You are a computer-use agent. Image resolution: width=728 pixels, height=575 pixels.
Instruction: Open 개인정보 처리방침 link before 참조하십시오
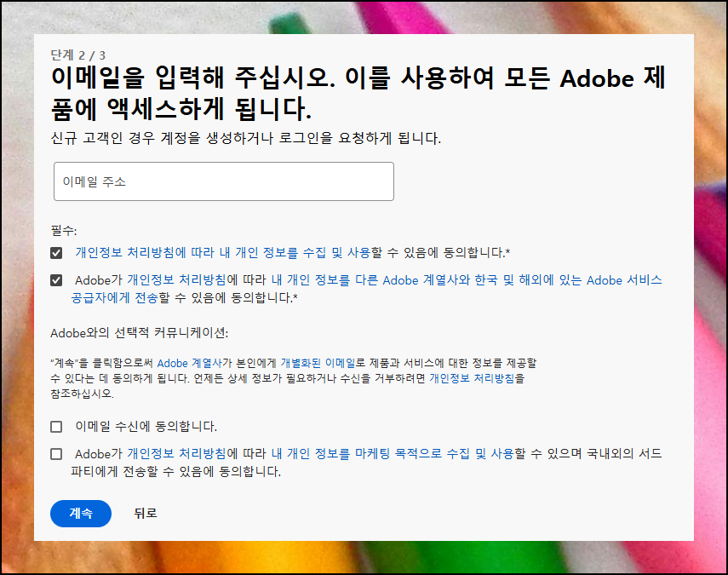[x=473, y=378]
